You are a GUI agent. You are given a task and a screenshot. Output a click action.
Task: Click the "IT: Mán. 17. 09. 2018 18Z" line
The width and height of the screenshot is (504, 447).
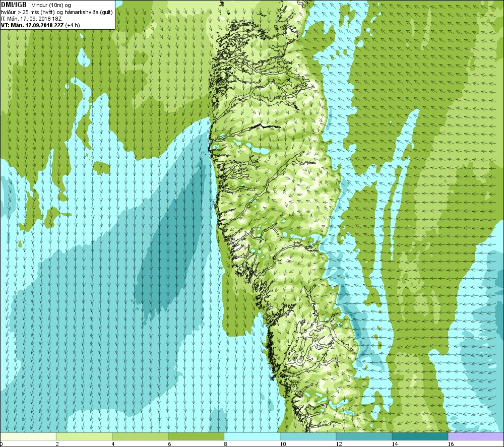coord(31,19)
